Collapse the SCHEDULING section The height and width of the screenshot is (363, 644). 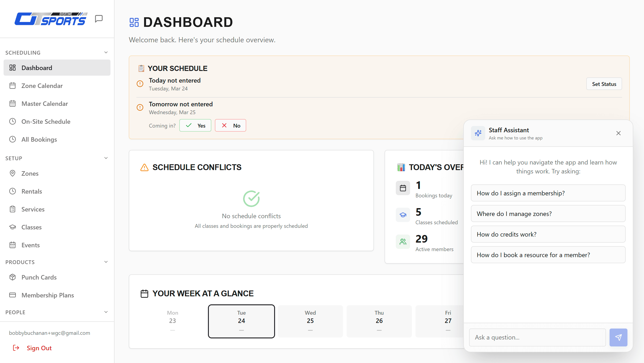106,52
